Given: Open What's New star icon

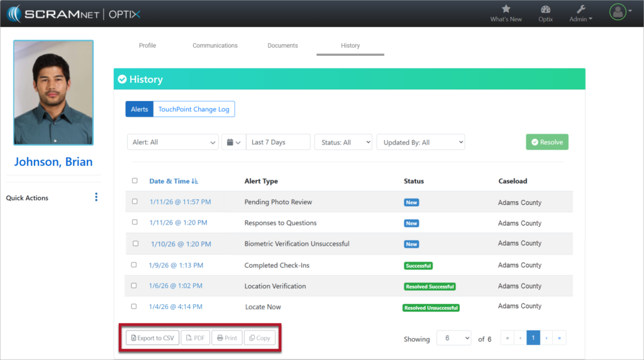Looking at the screenshot, I should click(x=506, y=9).
